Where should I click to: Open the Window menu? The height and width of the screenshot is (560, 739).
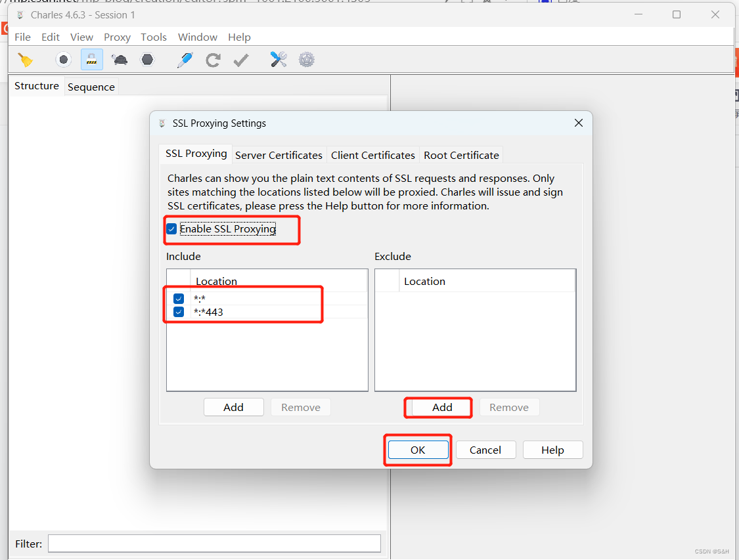tap(198, 37)
